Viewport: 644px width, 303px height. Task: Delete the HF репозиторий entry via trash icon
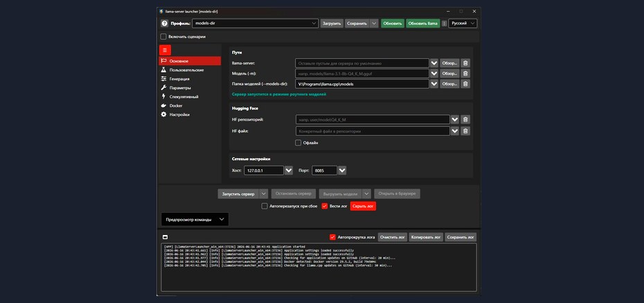[x=465, y=120]
